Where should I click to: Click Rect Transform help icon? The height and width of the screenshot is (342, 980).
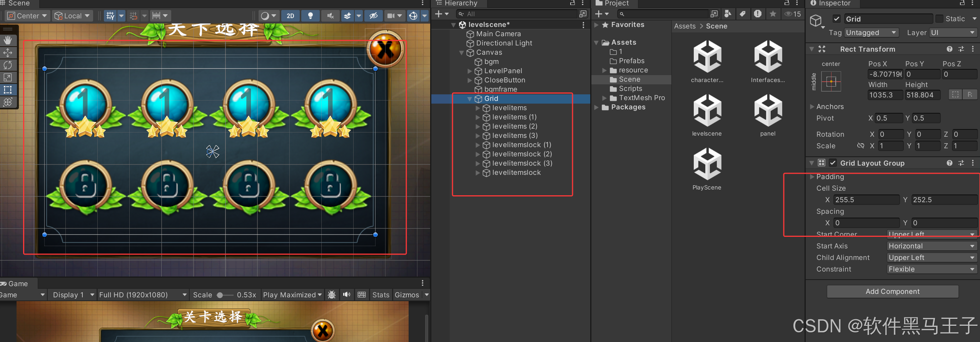click(x=950, y=49)
